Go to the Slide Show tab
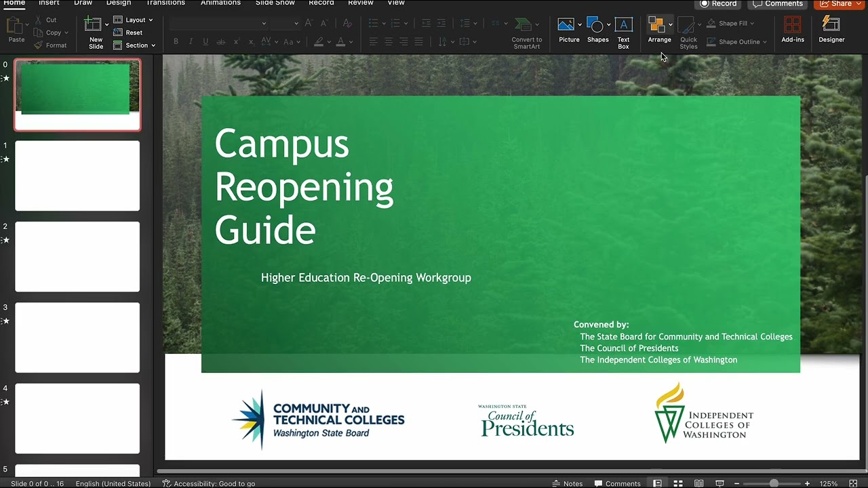This screenshot has width=868, height=488. pos(275,3)
